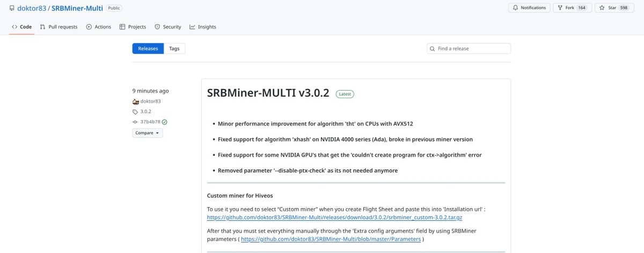Click the 'xhash' NVIDIA 4000 fix bullet
The image size is (644, 253).
[x=345, y=139]
